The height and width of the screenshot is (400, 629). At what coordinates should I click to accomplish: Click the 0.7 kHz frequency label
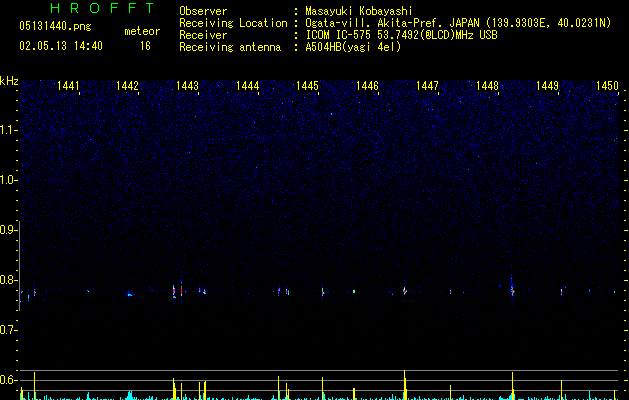(8, 330)
